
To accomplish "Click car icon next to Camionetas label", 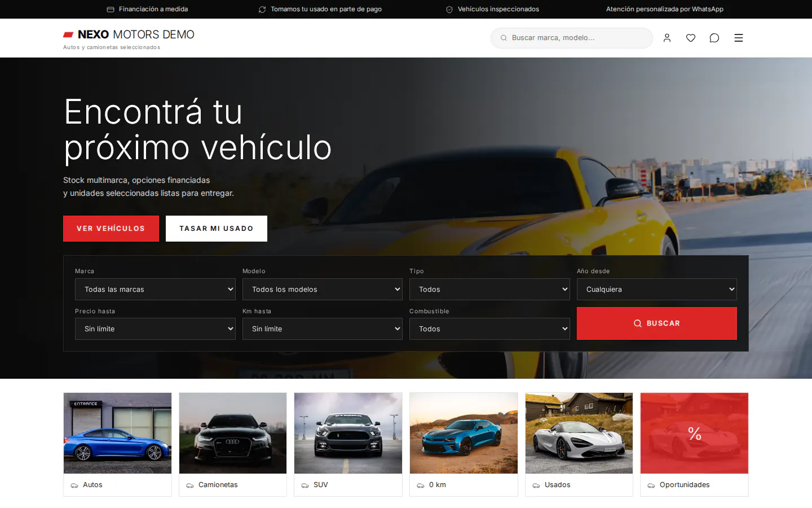I will 190,485.
